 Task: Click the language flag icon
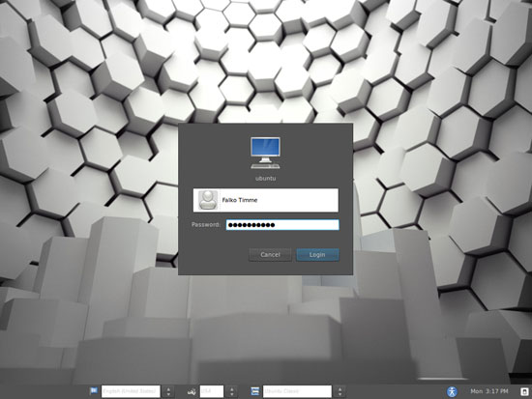(94, 391)
